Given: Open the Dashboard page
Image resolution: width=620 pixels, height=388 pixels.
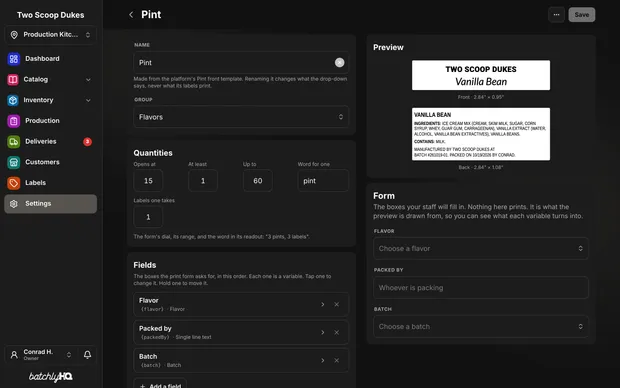Looking at the screenshot, I should [51, 59].
